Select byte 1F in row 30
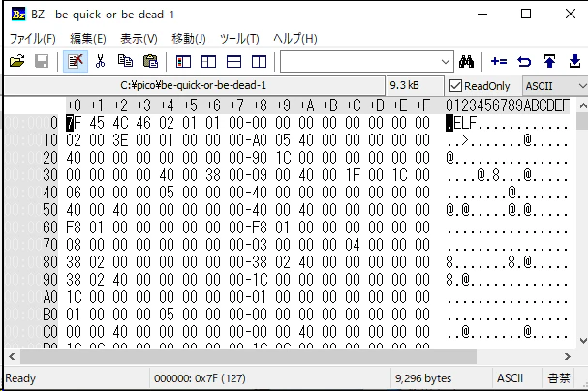Image resolution: width=588 pixels, height=391 pixels. (x=353, y=175)
